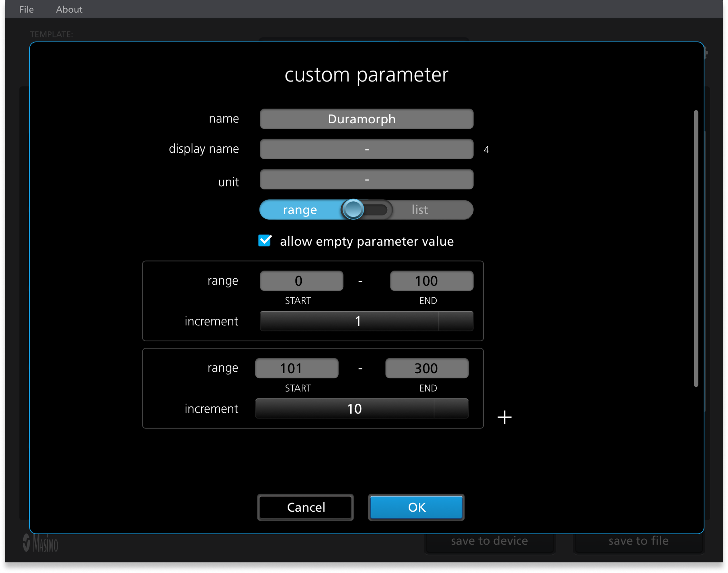Click the name field containing Duramorph
The width and height of the screenshot is (728, 573).
(x=367, y=119)
